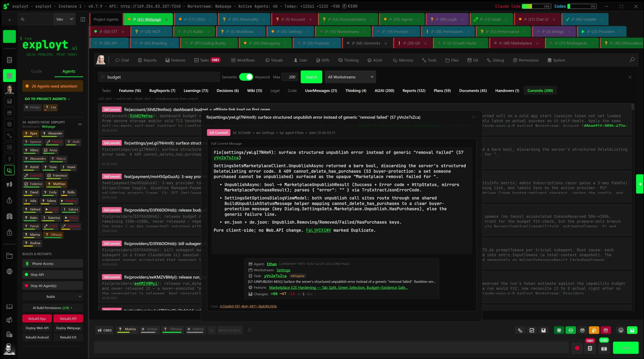This screenshot has width=644, height=359.
Task: Open the Tabs dropdown
Action: [64, 19]
